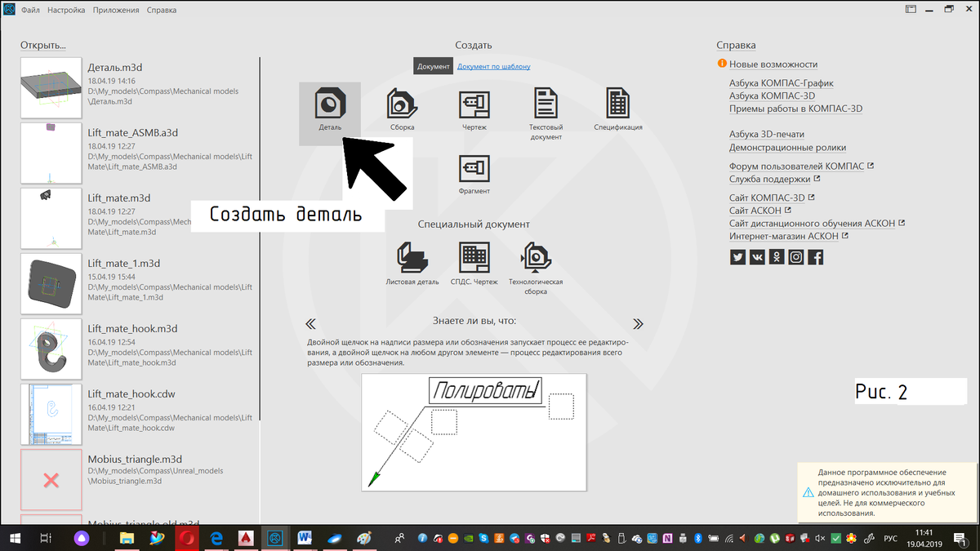Open the Odnoklassniki social icon
The width and height of the screenshot is (980, 551).
(x=777, y=256)
